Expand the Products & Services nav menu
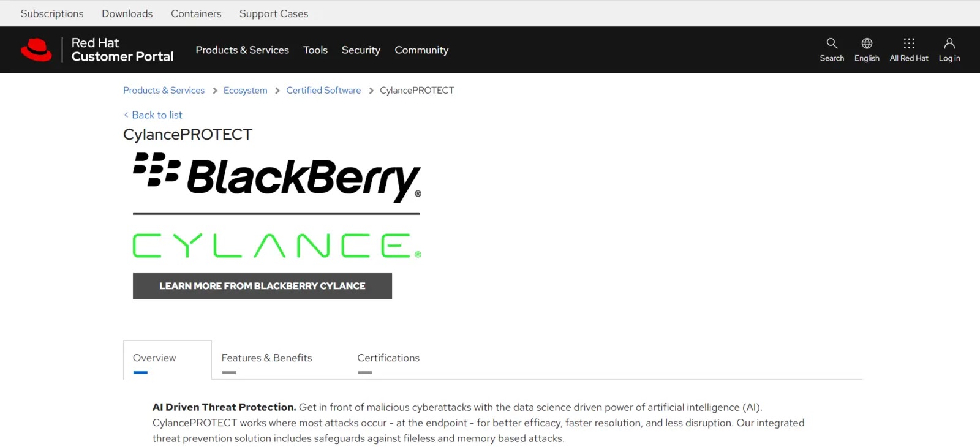The image size is (980, 447). [x=242, y=50]
